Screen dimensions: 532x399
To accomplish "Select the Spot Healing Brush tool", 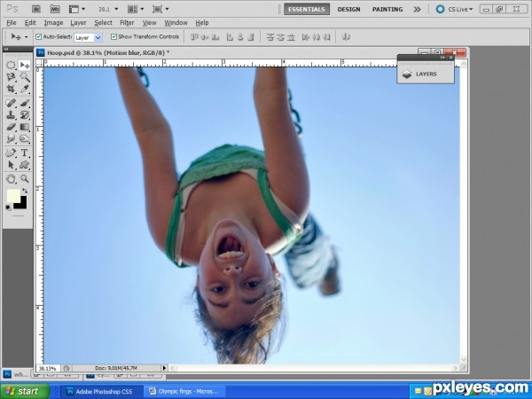I will pos(11,103).
